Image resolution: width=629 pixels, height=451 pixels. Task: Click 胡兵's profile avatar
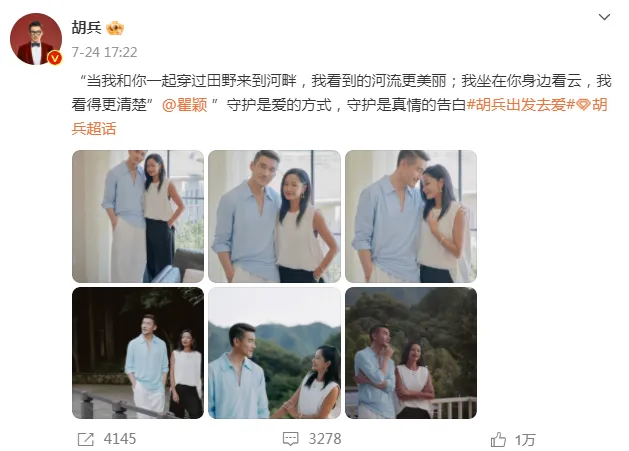pyautogui.click(x=36, y=39)
